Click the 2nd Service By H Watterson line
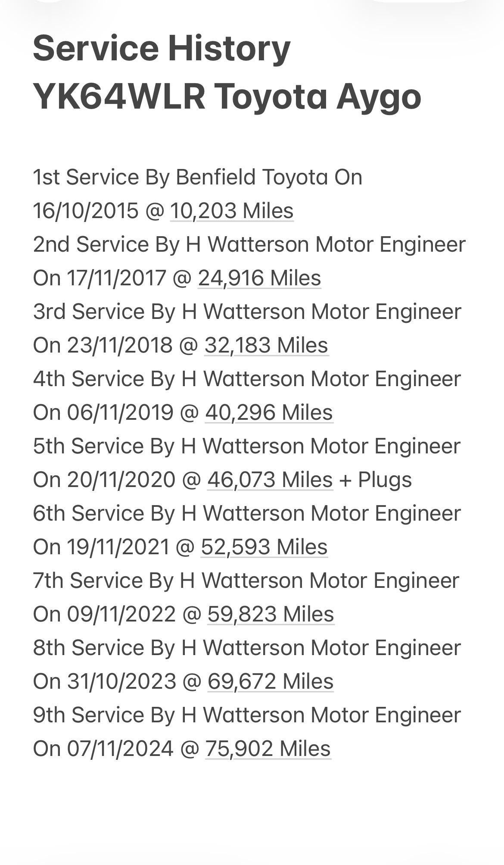Screen dimensions: 504x865 pyautogui.click(x=249, y=244)
